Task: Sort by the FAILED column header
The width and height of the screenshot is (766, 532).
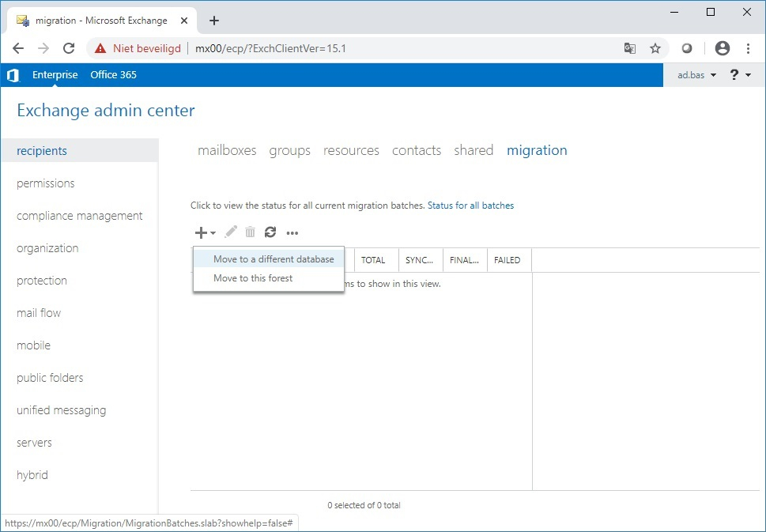Action: [x=510, y=260]
